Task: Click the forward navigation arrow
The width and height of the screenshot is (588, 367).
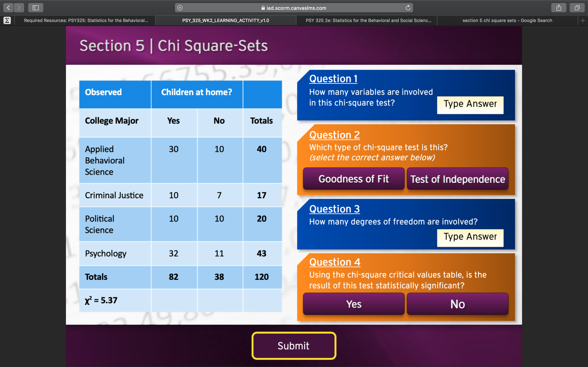Action: (x=19, y=8)
